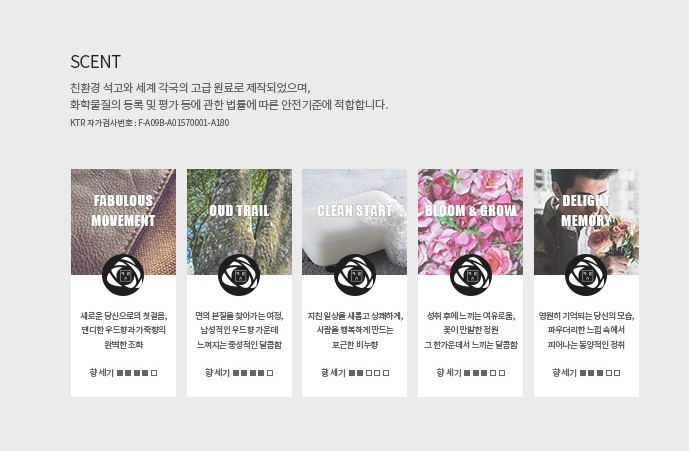Open the Delight Memory man image
Screen dimensions: 689x451
[x=587, y=222]
